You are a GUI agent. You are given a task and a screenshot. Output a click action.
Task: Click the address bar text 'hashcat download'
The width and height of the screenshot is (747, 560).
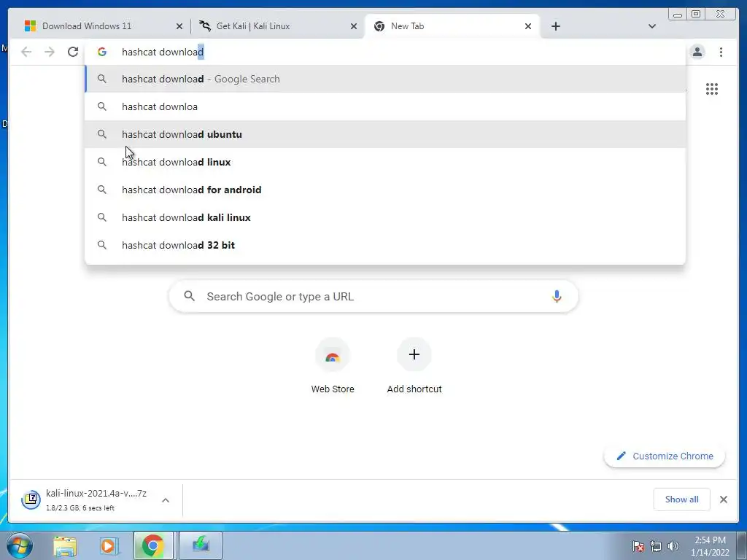[x=163, y=52]
